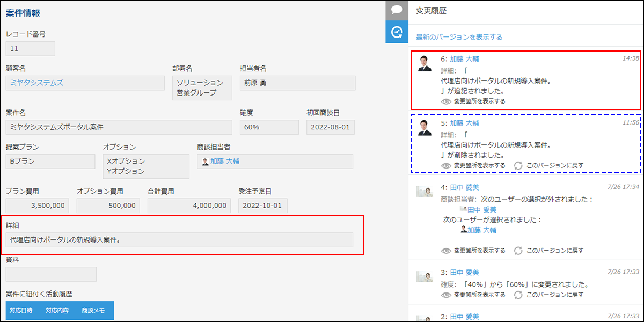
Task: Open ミヤタシステムズ customer link
Action: tap(36, 83)
